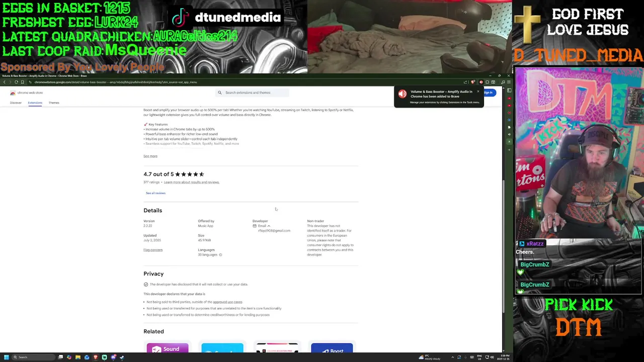The width and height of the screenshot is (644, 362).
Task: Open the Brave hamburger main menu
Action: pos(509,82)
